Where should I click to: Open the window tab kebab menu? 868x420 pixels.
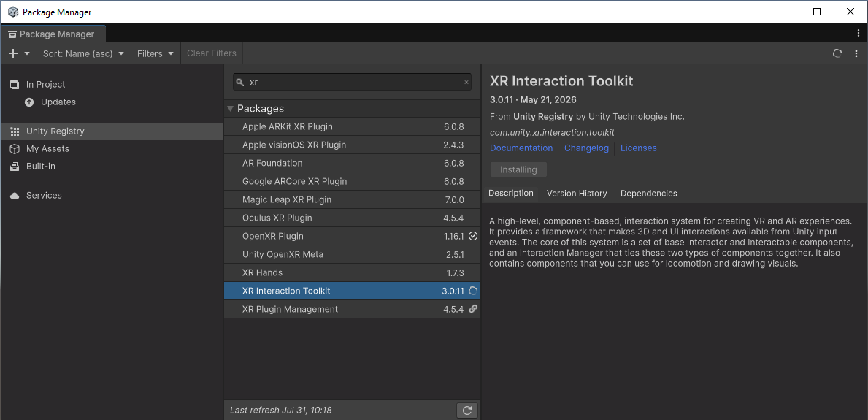(x=859, y=34)
